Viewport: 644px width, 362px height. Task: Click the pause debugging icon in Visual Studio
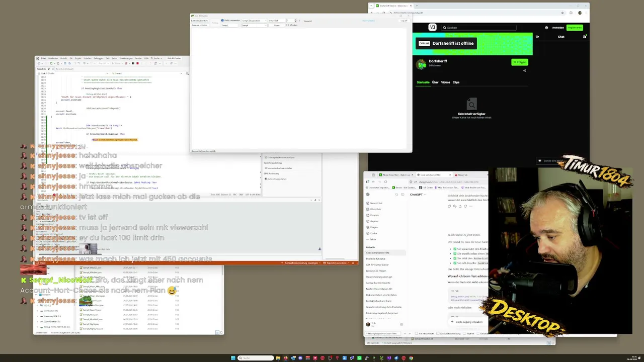(133, 63)
